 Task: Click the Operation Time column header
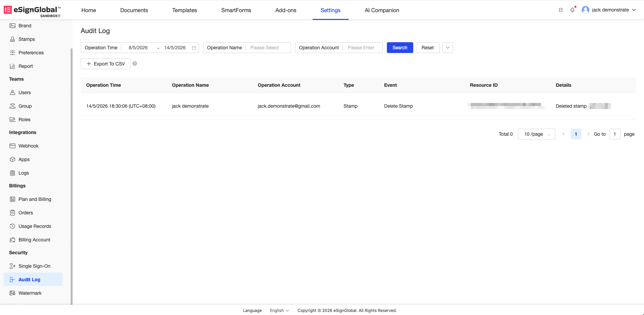pyautogui.click(x=103, y=85)
